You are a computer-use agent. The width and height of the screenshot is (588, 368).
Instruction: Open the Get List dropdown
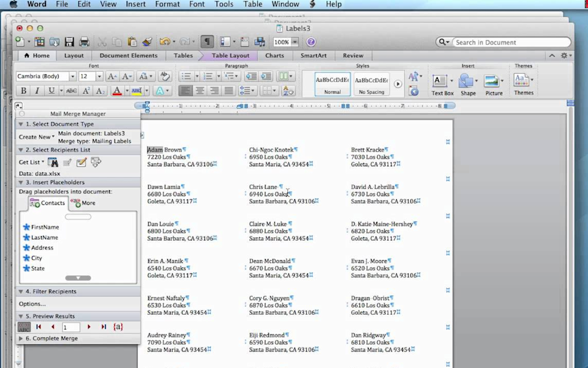pyautogui.click(x=31, y=162)
